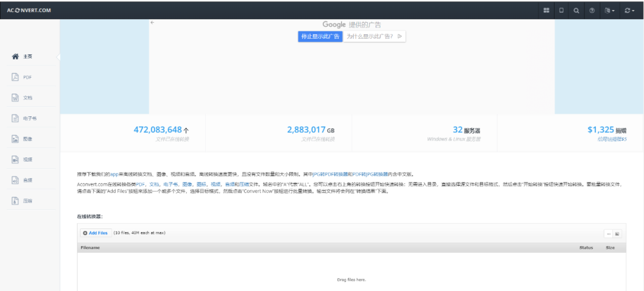Click the 文档 link in description paragraph
644x291 pixels.
pos(154,184)
